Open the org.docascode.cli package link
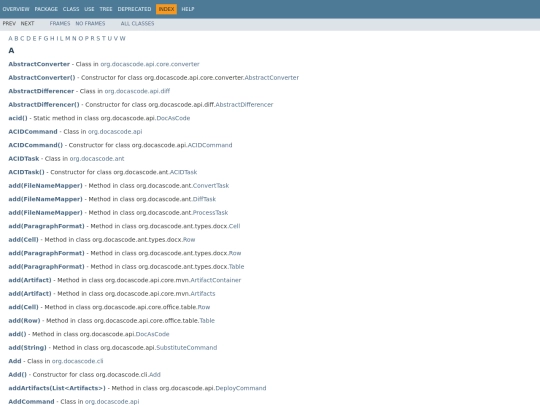Image resolution: width=540 pixels, height=405 pixels. (77, 361)
